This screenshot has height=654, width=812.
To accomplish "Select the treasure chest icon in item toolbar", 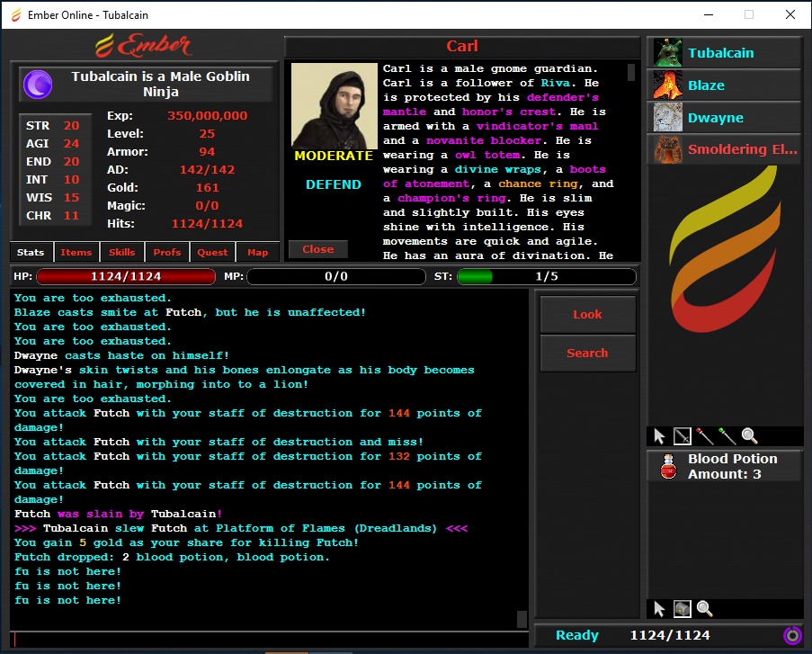I will (683, 609).
